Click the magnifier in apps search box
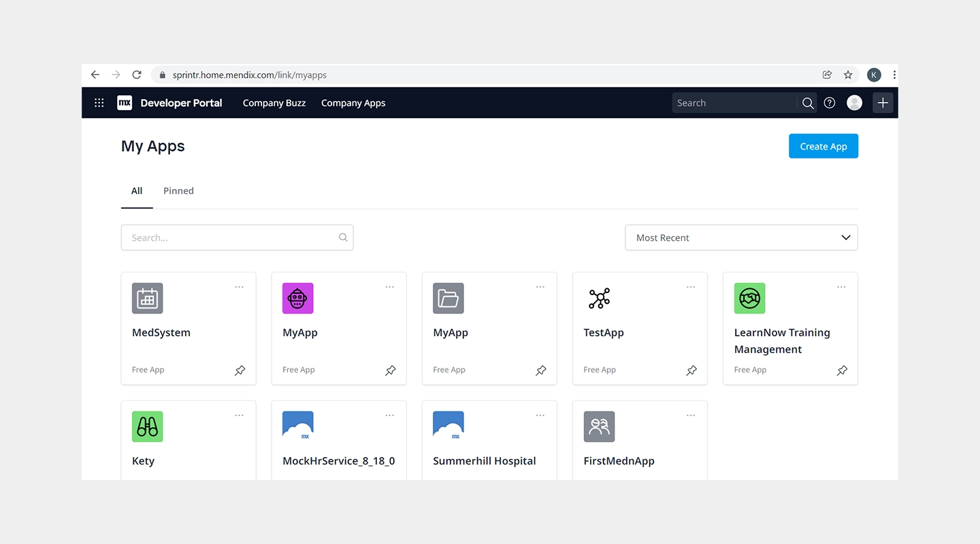 343,237
